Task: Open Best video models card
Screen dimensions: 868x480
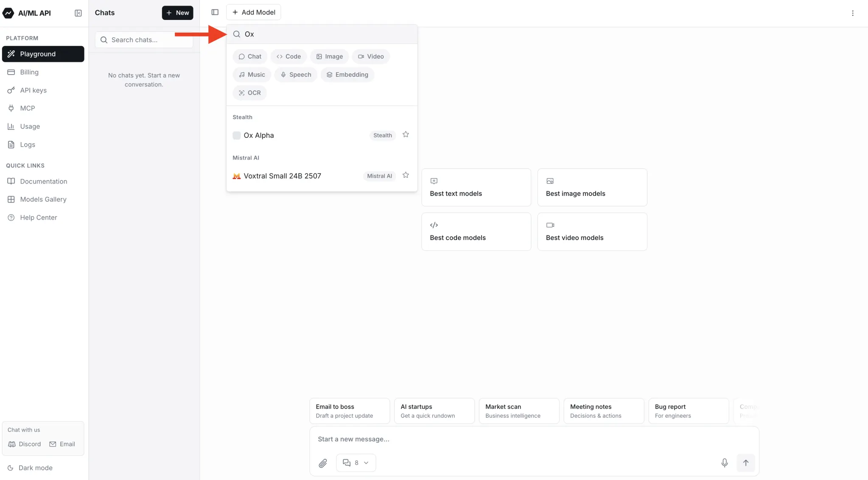Action: 592,232
